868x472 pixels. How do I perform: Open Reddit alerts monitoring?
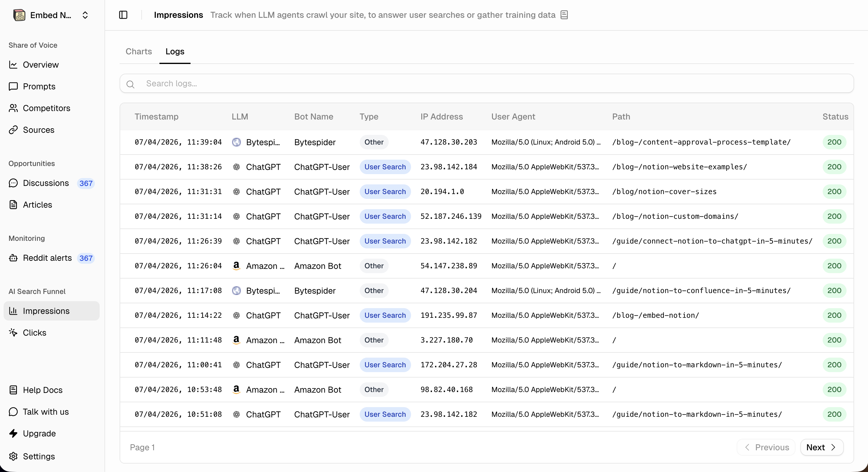click(x=47, y=258)
